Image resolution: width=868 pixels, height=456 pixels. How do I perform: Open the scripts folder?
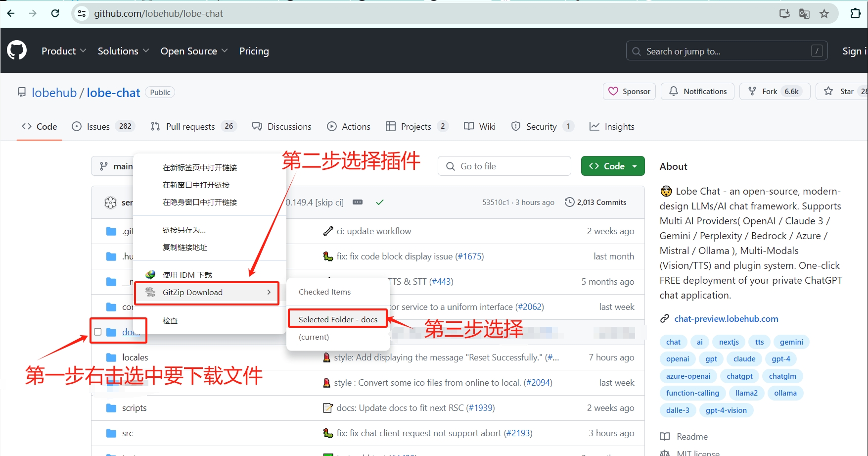pyautogui.click(x=135, y=408)
